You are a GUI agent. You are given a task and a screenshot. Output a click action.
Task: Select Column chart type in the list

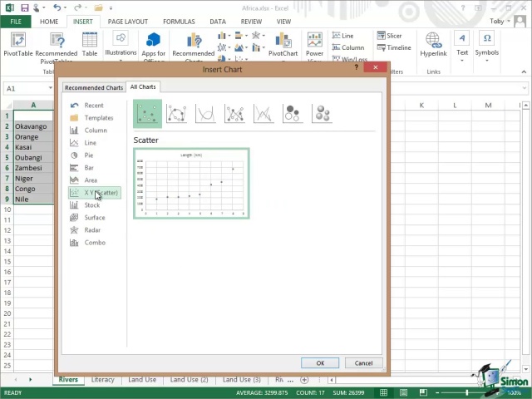pos(95,131)
